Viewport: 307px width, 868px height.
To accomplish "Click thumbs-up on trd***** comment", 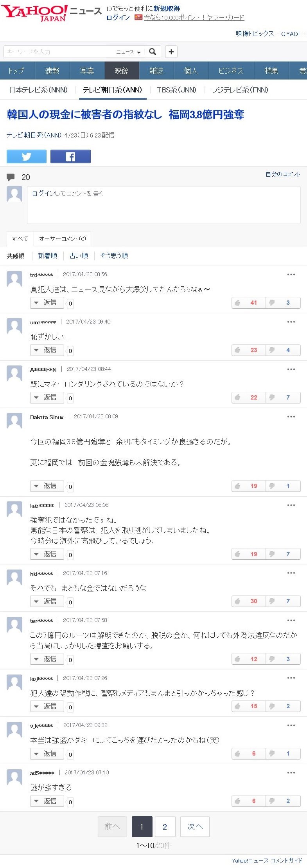I will [248, 303].
